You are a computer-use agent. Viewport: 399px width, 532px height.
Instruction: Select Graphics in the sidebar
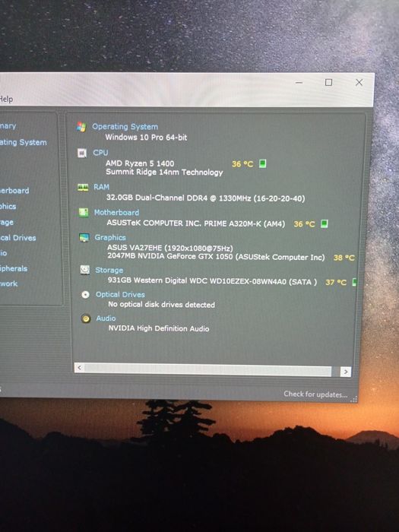pyautogui.click(x=8, y=206)
